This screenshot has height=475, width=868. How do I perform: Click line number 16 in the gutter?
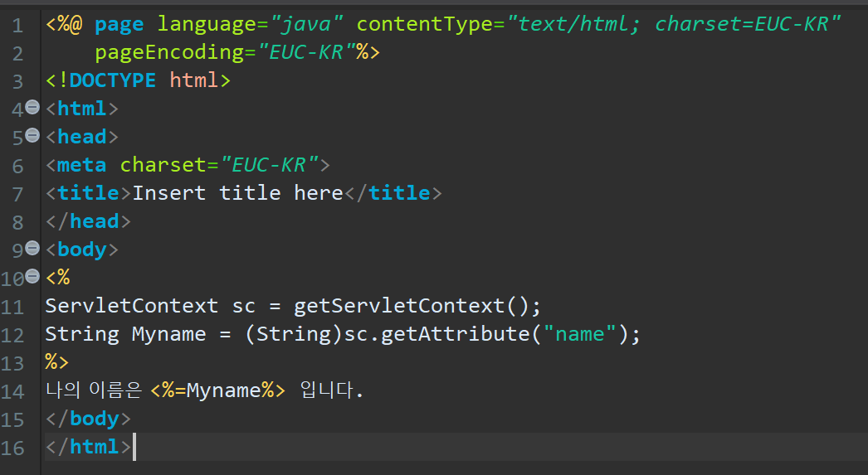[x=12, y=448]
